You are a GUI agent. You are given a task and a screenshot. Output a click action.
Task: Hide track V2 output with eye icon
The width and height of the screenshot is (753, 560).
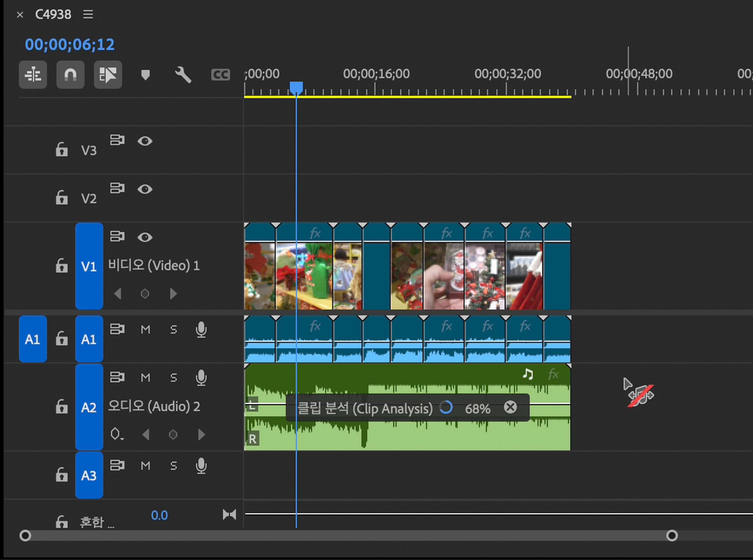pos(145,189)
